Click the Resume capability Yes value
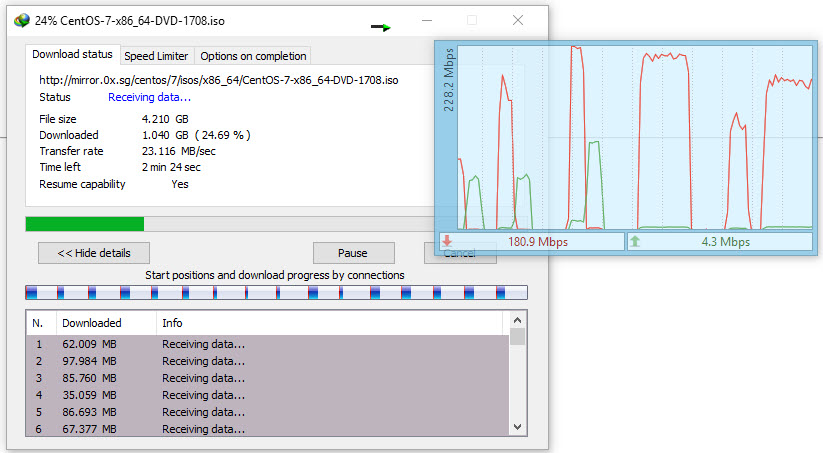This screenshot has width=823, height=453. click(x=180, y=184)
